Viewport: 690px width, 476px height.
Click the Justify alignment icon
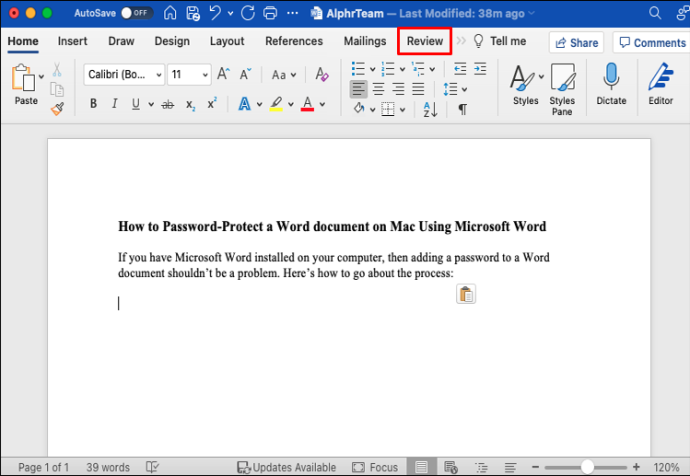pos(418,89)
